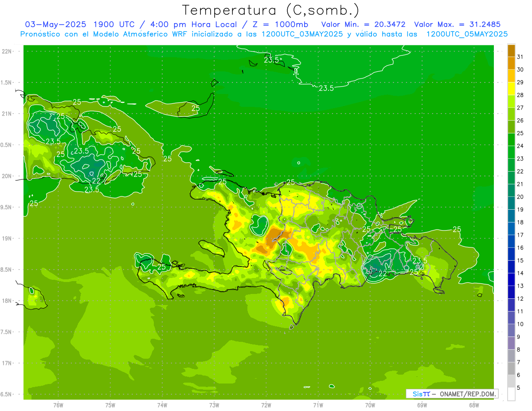The width and height of the screenshot is (532, 411).
Task: Click the "17N" latitude label
Action: point(7,363)
